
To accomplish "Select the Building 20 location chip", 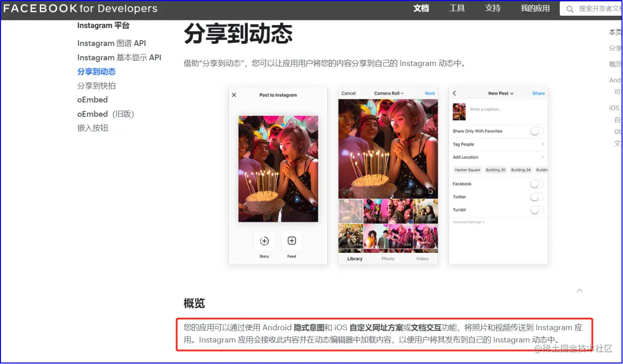I will (x=496, y=170).
